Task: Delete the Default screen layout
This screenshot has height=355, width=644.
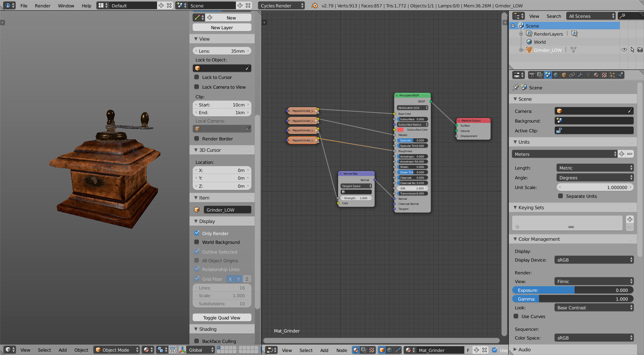Action: coord(169,5)
